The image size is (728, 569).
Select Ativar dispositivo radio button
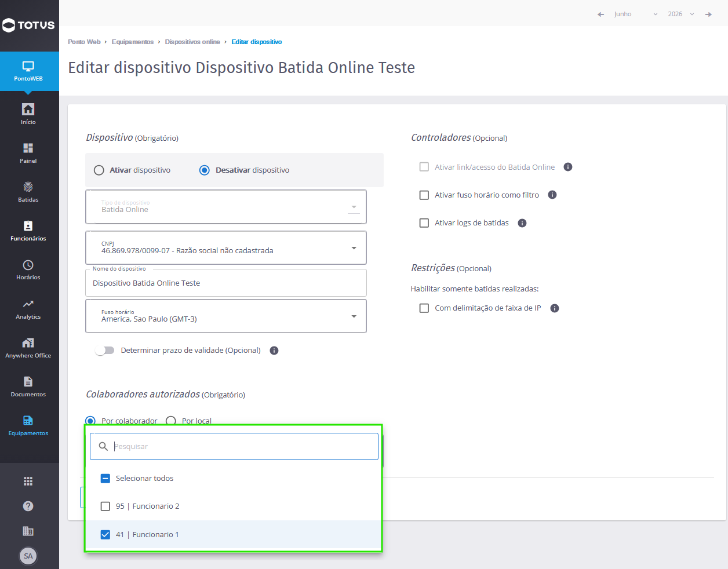[x=99, y=170]
